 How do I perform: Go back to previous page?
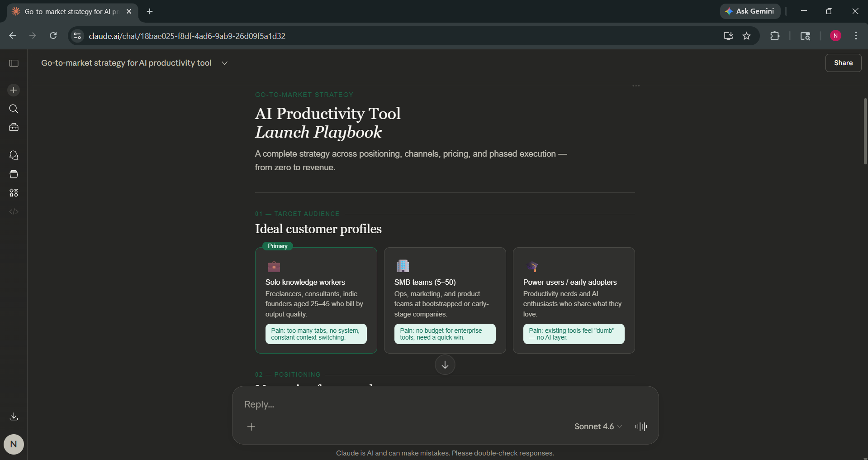12,36
